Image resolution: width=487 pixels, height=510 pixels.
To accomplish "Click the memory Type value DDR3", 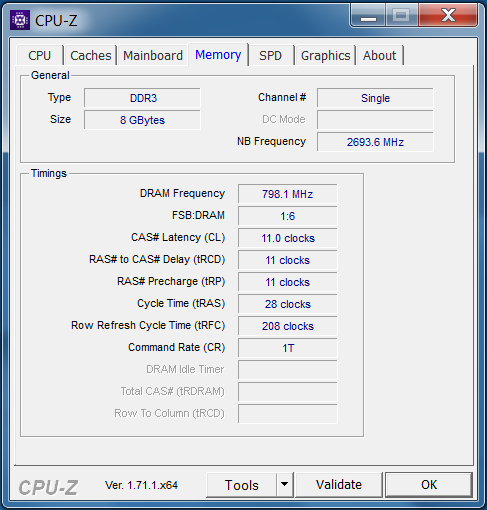I will (x=142, y=98).
